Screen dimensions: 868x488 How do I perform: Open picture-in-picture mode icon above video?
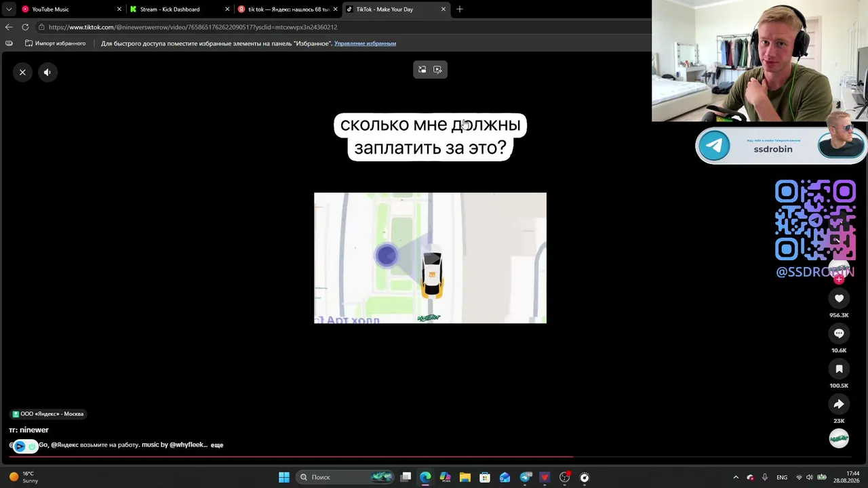pyautogui.click(x=422, y=69)
